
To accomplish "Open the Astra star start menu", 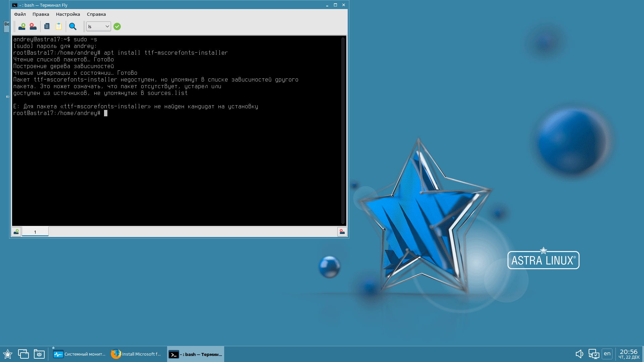I will click(x=8, y=354).
